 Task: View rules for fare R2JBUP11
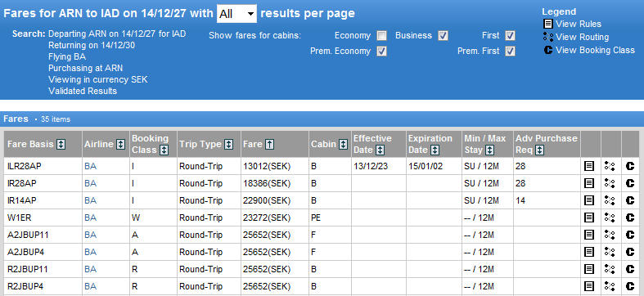click(589, 269)
